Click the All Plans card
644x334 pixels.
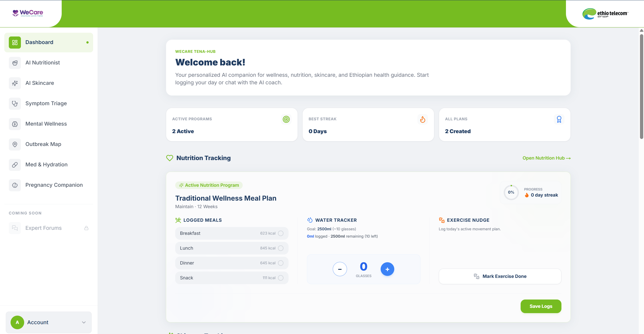[x=505, y=125]
